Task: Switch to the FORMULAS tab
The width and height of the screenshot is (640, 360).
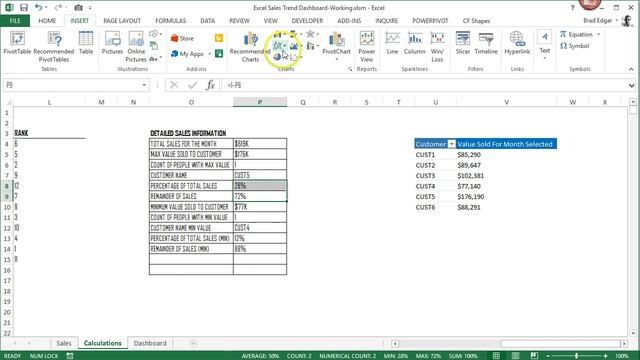Action: [171, 20]
